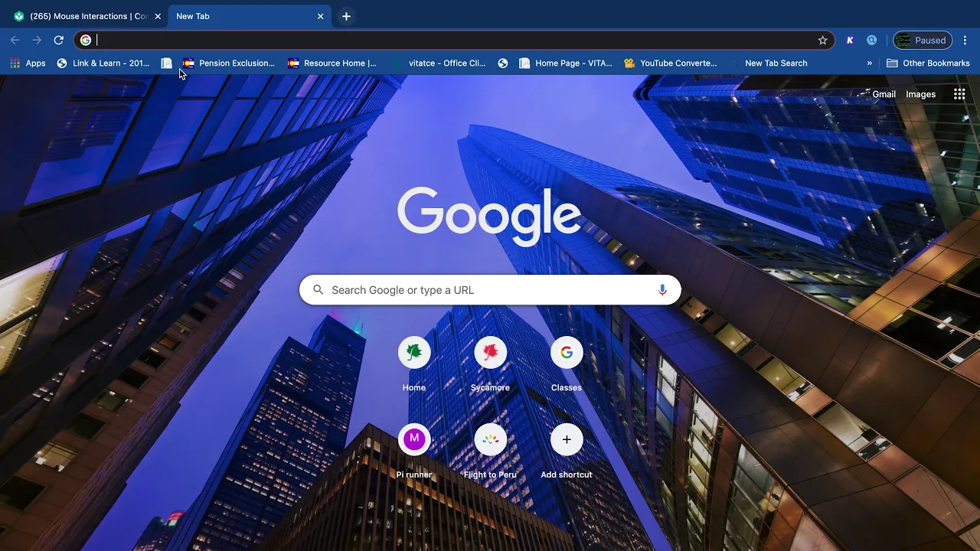Click the Google logo
Screen dimensions: 980x551
click(489, 217)
